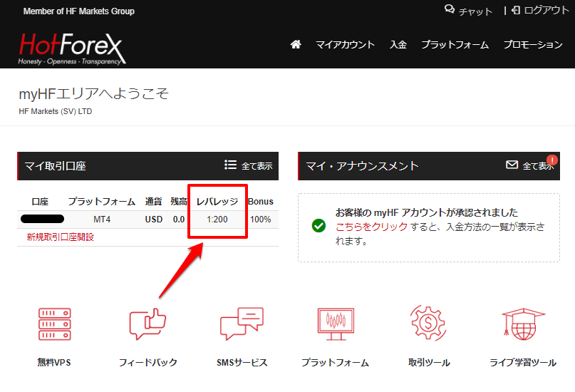Image resolution: width=575 pixels, height=392 pixels.
Task: Click the Bonus column header
Action: click(260, 201)
